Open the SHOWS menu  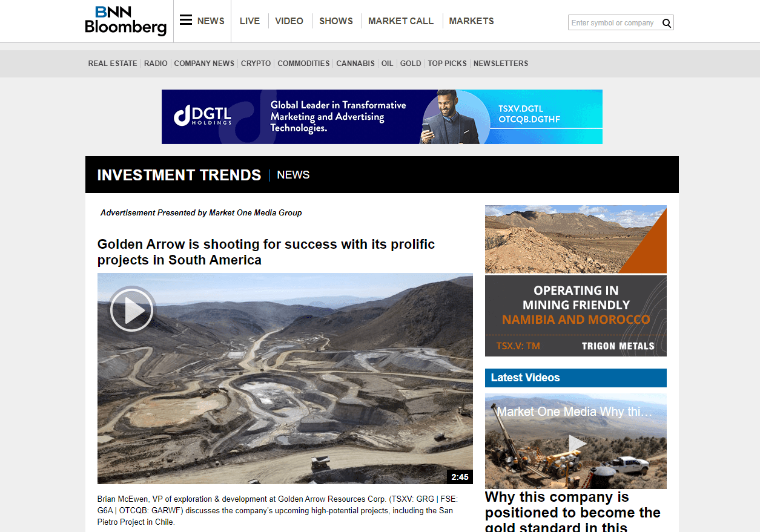pyautogui.click(x=336, y=21)
